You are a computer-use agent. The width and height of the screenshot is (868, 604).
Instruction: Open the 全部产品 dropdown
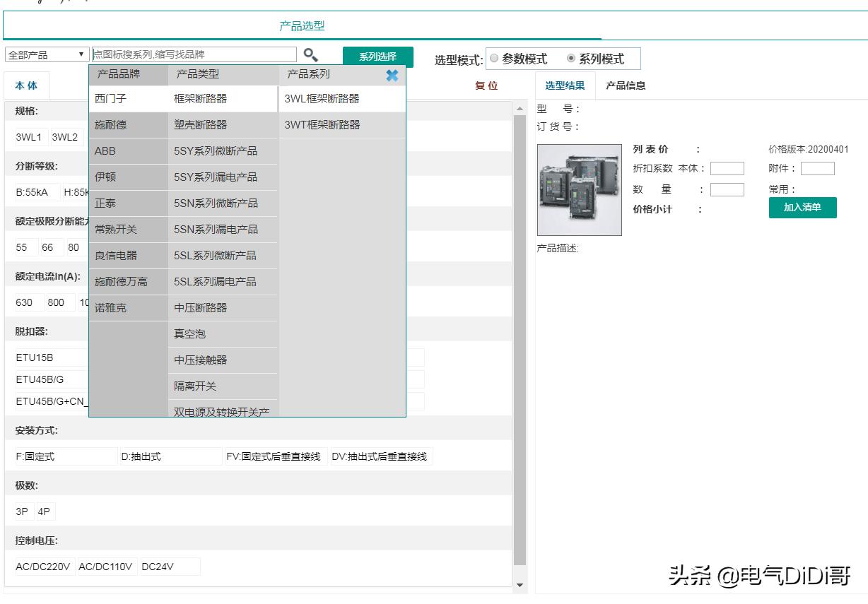point(47,55)
